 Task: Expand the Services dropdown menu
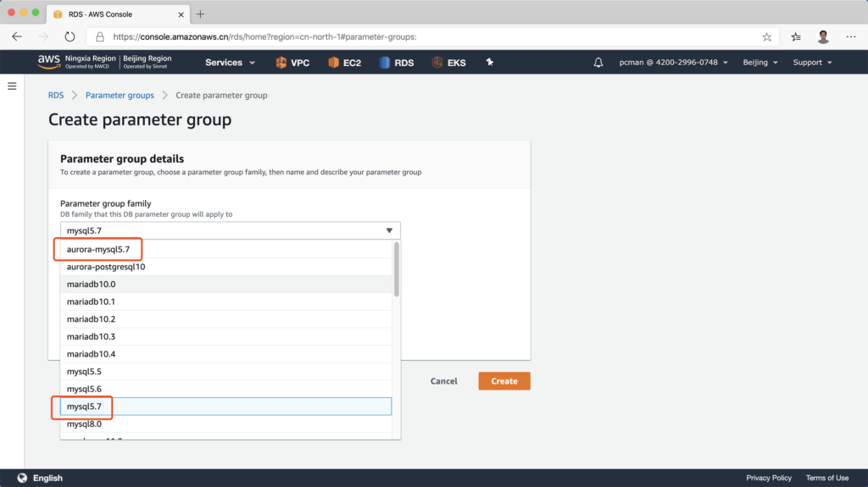229,63
